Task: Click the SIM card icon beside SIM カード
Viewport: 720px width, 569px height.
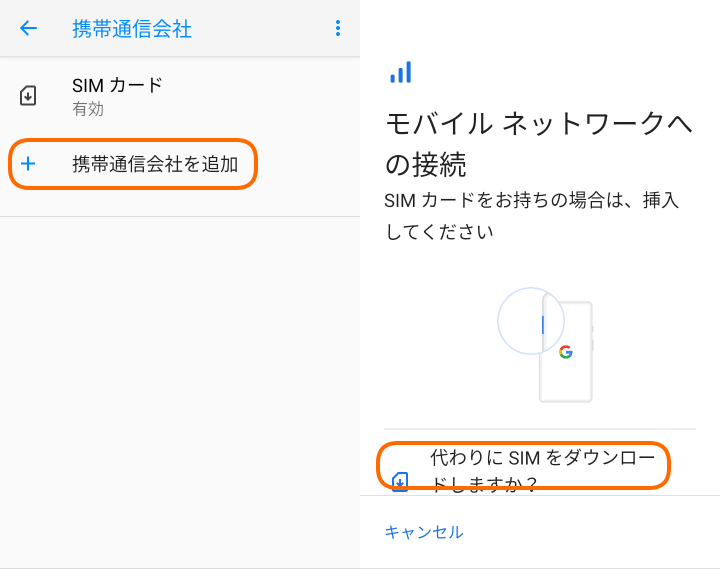Action: (x=29, y=96)
